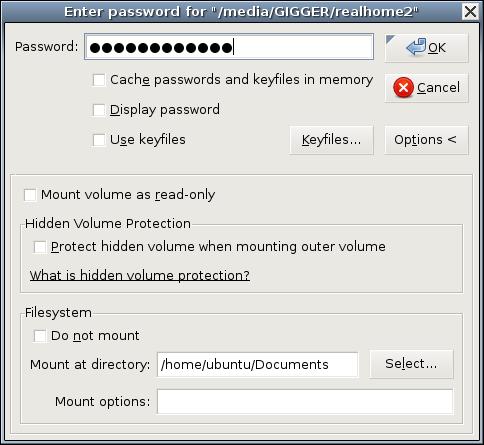
Task: Focus the Password input field
Action: coord(229,47)
